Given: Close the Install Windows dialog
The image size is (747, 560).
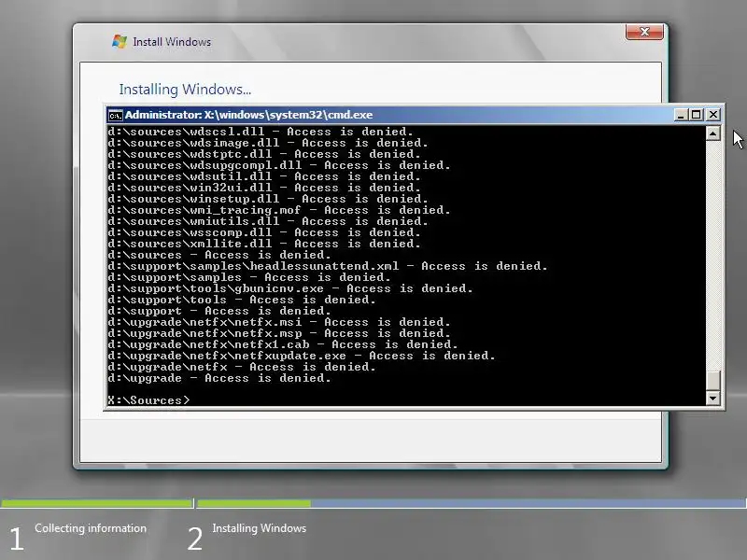Looking at the screenshot, I should click(644, 32).
